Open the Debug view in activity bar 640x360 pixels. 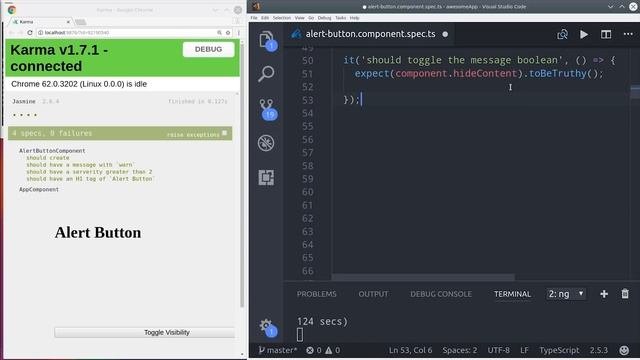click(267, 143)
